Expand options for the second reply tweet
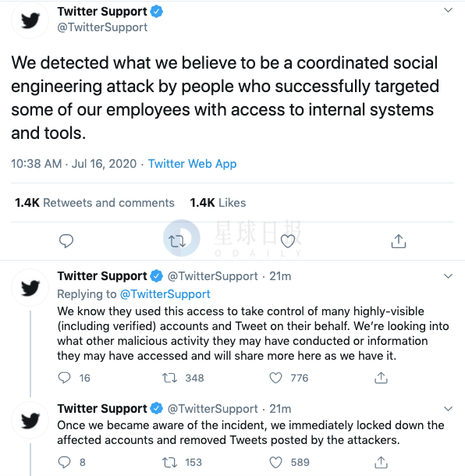465x476 pixels. point(449,409)
